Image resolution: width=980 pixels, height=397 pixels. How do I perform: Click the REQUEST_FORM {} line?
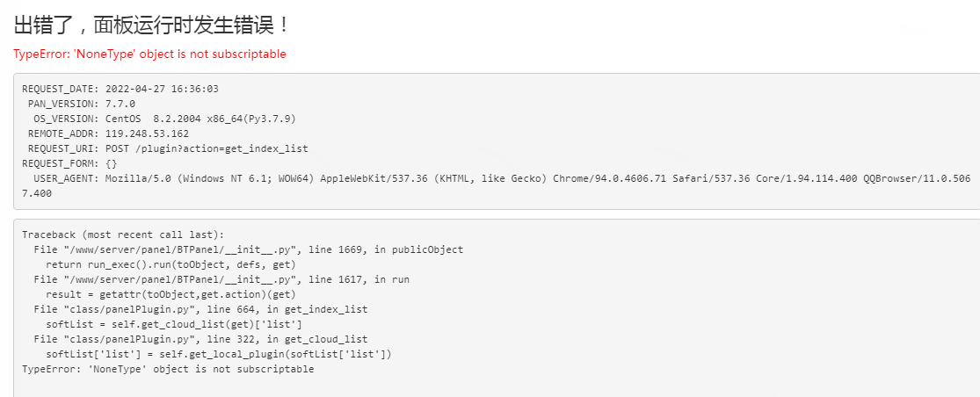tap(70, 163)
